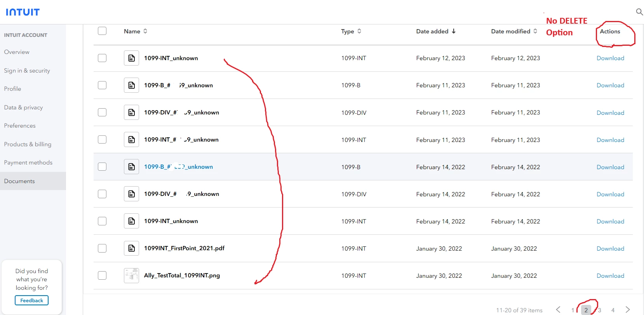644x315 pixels.
Task: Check box for 1099-INT_unknown dated February 12, 2023
Action: (x=102, y=58)
